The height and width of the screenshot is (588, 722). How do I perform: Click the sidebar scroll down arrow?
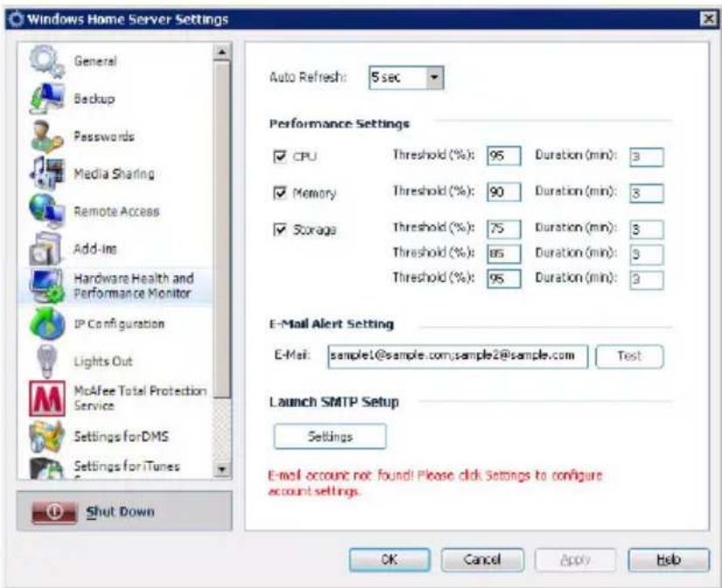222,469
